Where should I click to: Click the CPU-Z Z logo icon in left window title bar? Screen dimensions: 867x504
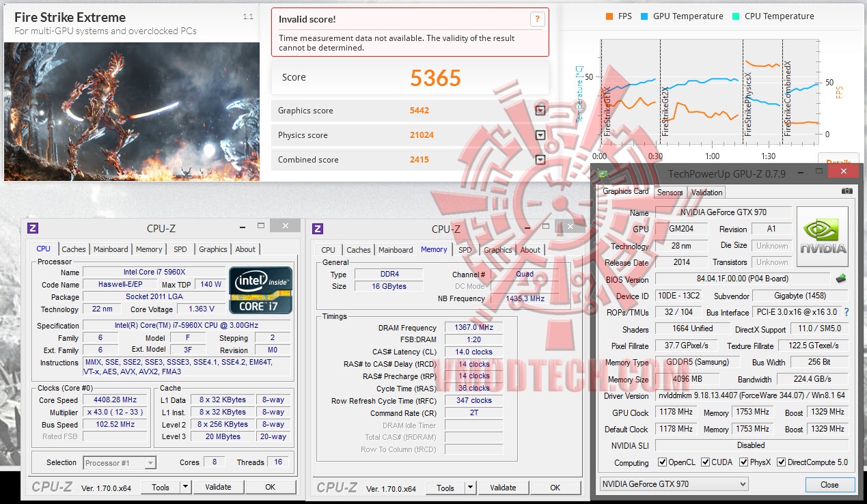[x=32, y=228]
